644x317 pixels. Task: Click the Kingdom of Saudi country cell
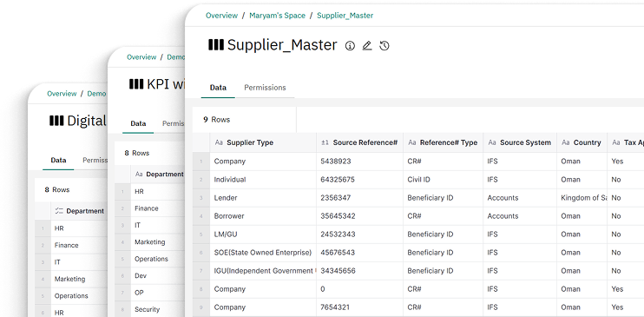click(582, 198)
